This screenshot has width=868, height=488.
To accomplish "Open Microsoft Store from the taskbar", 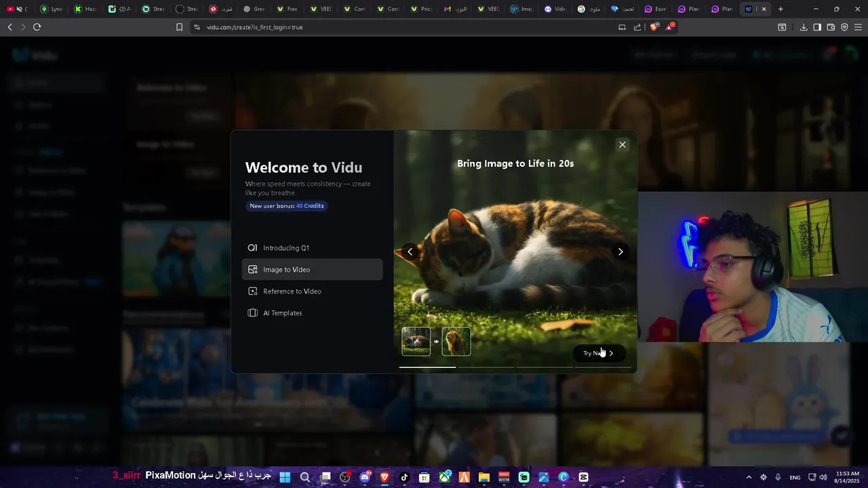I will pyautogui.click(x=425, y=477).
